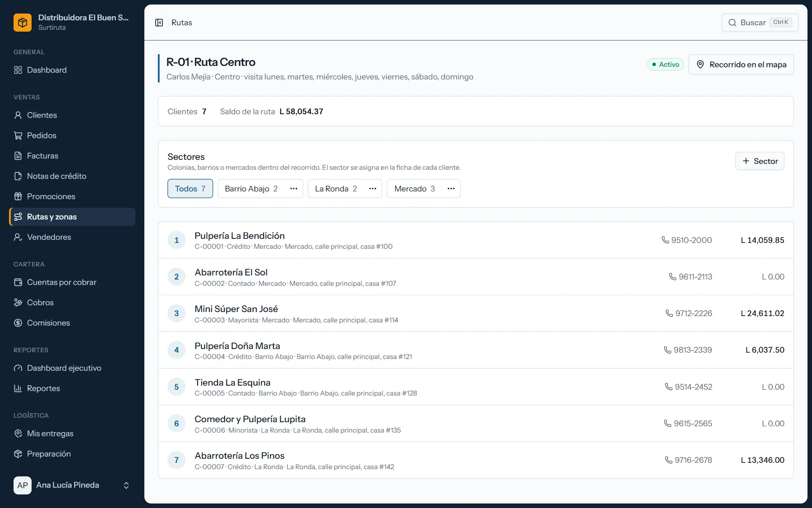Open Abarrotería El Sol client row
The width and height of the screenshot is (812, 508).
coord(476,277)
